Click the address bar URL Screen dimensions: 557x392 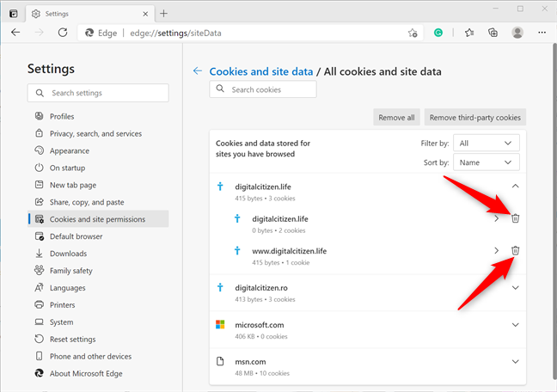click(x=175, y=33)
